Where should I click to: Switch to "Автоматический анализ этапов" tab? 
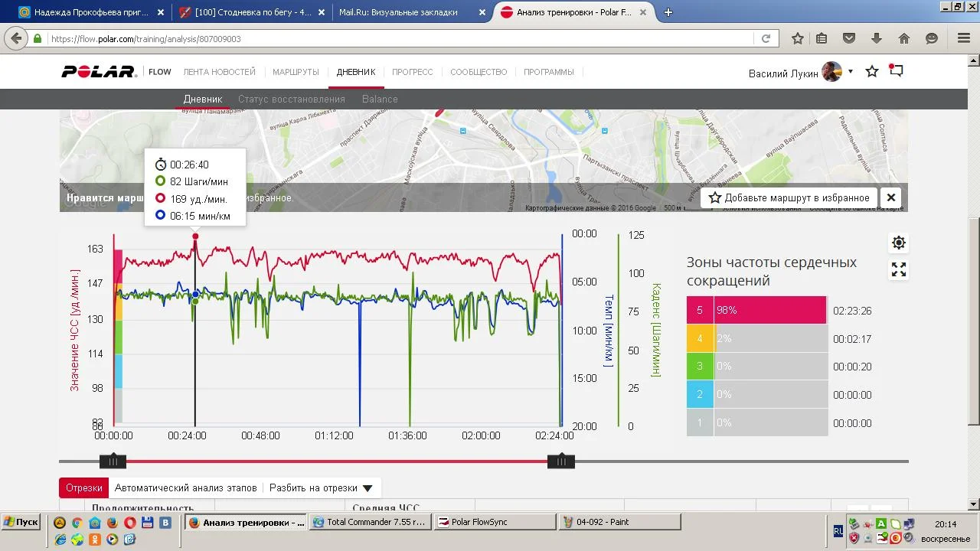click(186, 487)
